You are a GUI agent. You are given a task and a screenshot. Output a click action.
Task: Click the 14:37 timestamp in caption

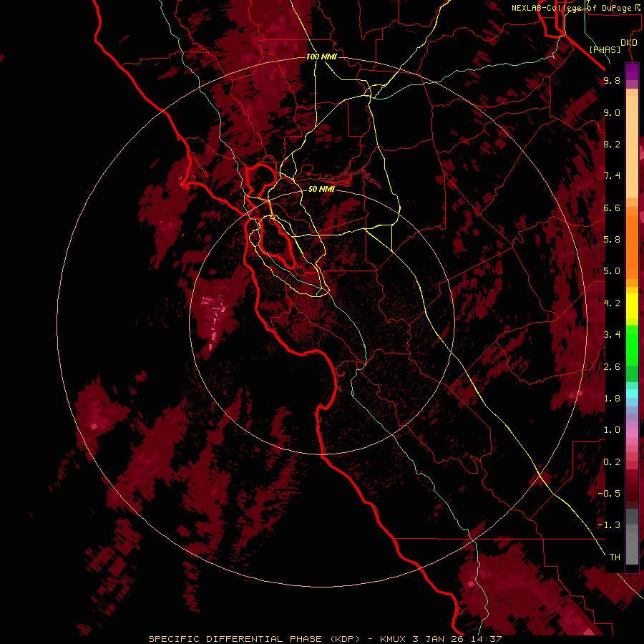(487, 639)
